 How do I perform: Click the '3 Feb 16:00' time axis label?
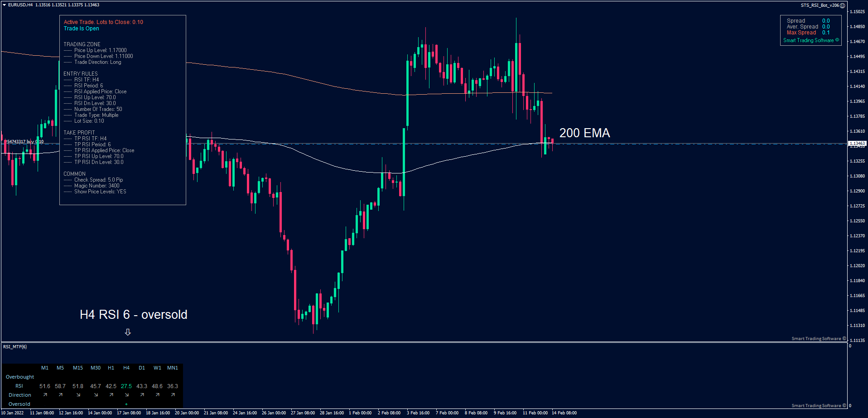pos(418,413)
